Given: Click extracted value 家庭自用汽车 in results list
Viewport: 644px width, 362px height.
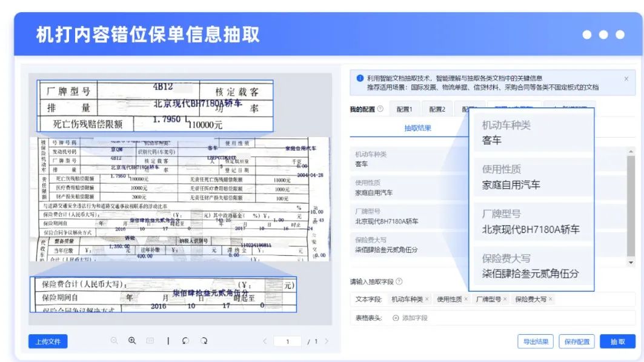Looking at the screenshot, I should [374, 192].
